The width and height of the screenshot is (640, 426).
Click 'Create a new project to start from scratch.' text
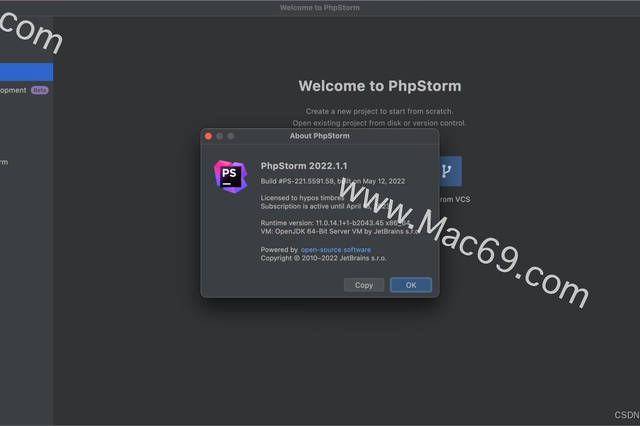point(379,111)
